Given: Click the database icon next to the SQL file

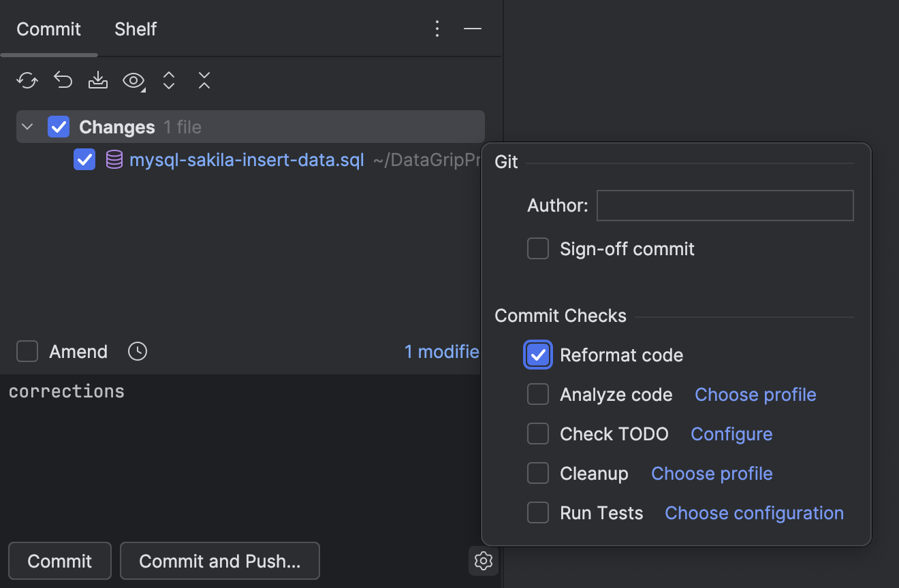Looking at the screenshot, I should coord(113,159).
